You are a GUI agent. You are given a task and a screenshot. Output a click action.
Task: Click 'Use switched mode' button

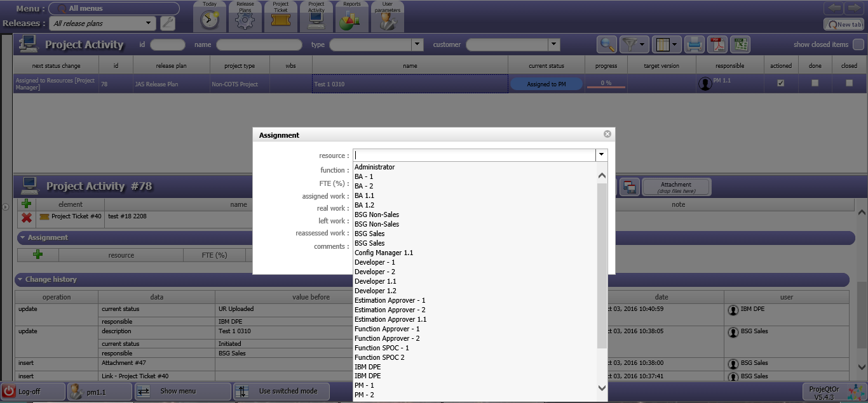[x=281, y=391]
